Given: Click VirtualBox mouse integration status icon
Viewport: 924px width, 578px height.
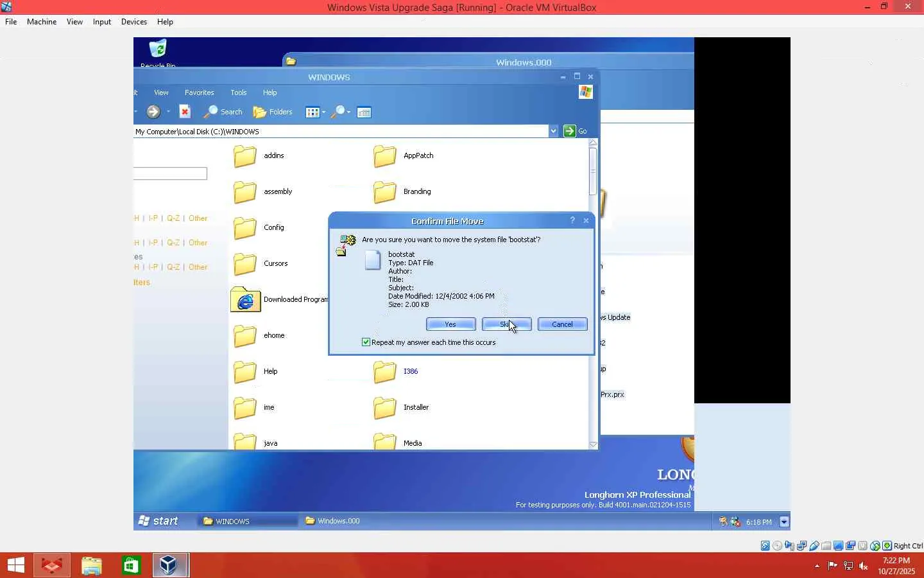Looking at the screenshot, I should coord(875,546).
